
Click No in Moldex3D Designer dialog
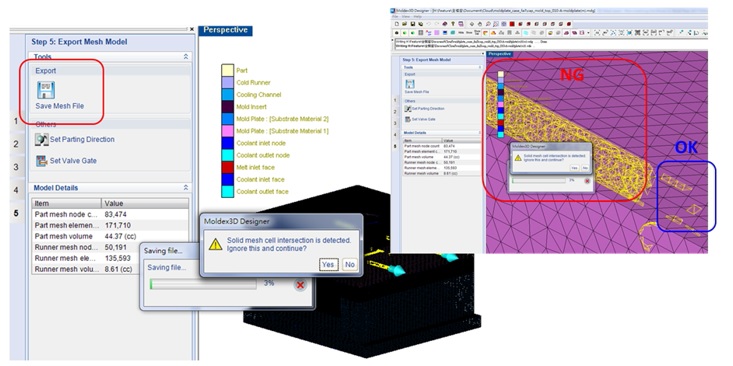[350, 265]
